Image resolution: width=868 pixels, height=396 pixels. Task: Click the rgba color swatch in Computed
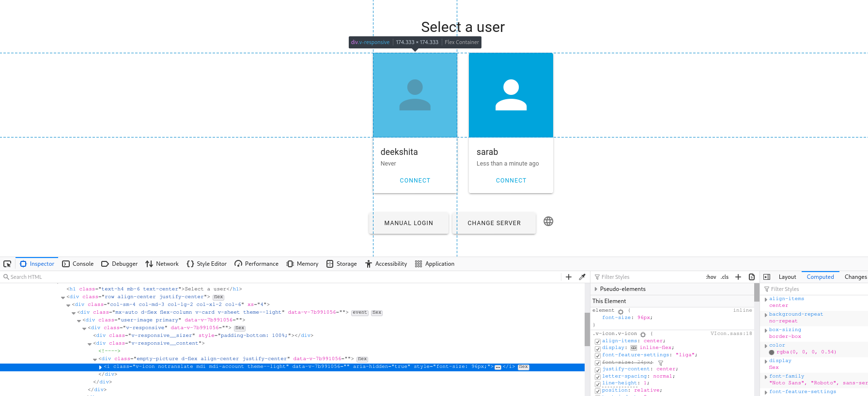(x=772, y=352)
